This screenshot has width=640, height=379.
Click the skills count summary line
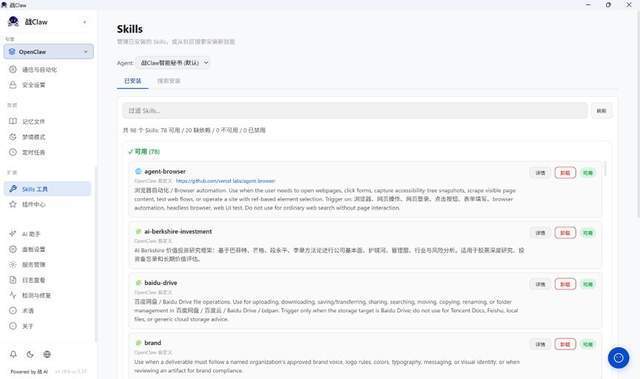[194, 130]
